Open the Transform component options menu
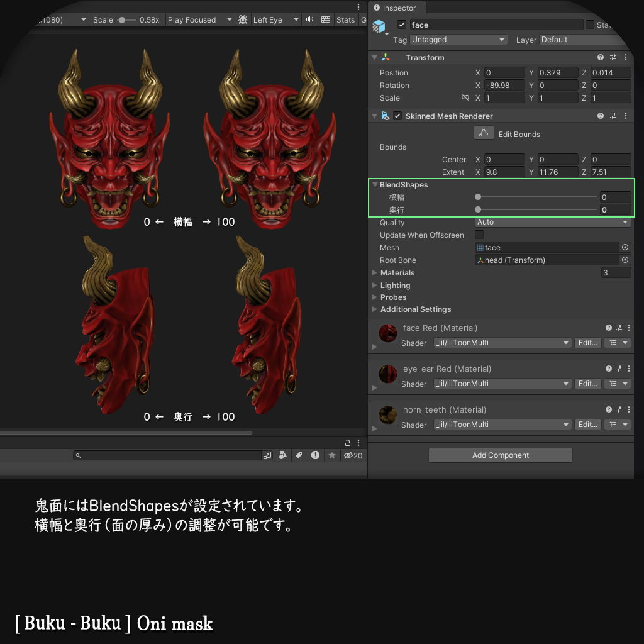This screenshot has width=644, height=644. [x=626, y=57]
